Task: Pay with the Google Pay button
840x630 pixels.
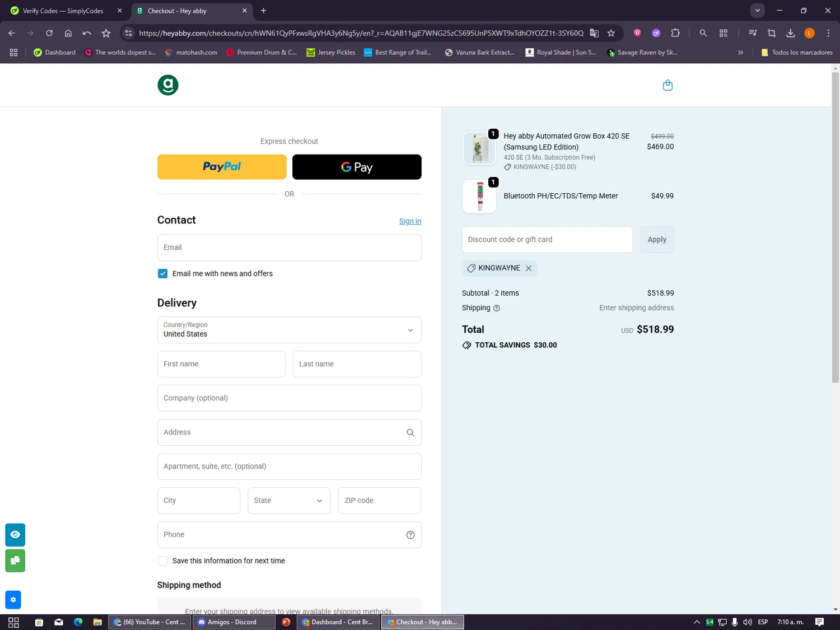Action: click(357, 167)
